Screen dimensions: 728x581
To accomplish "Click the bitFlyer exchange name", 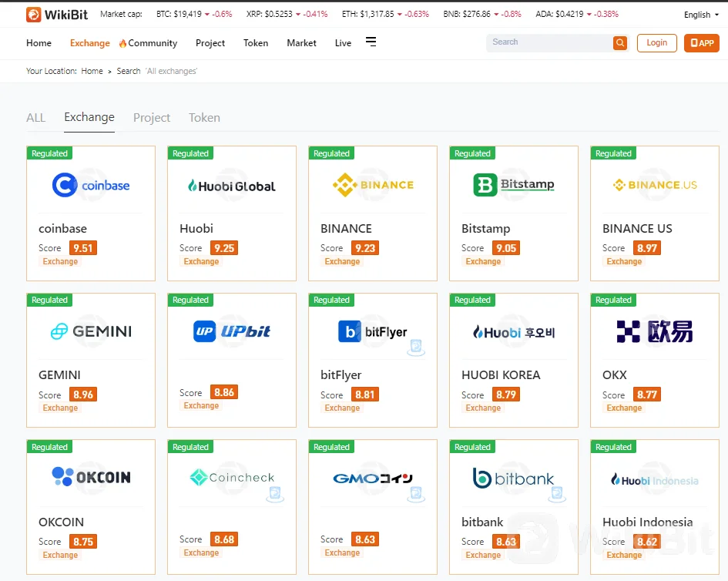I will click(x=341, y=374).
